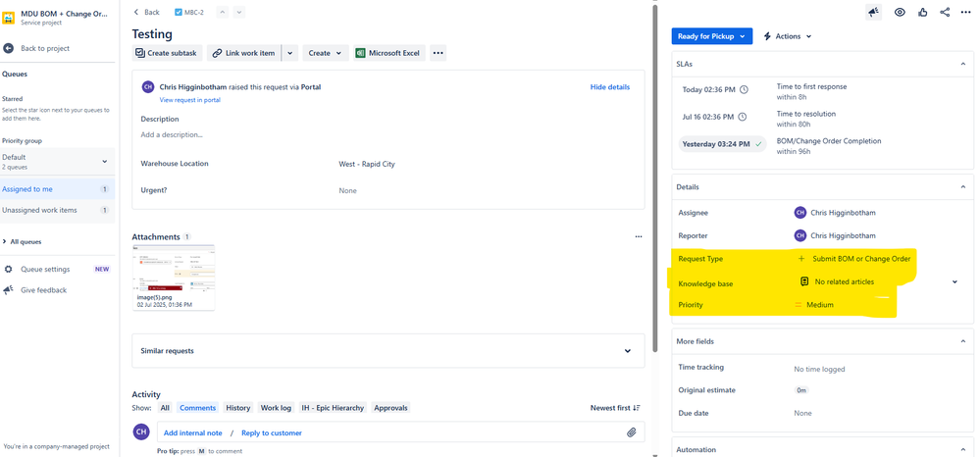The width and height of the screenshot is (980, 457).
Task: Click the Due date None value
Action: click(x=802, y=413)
